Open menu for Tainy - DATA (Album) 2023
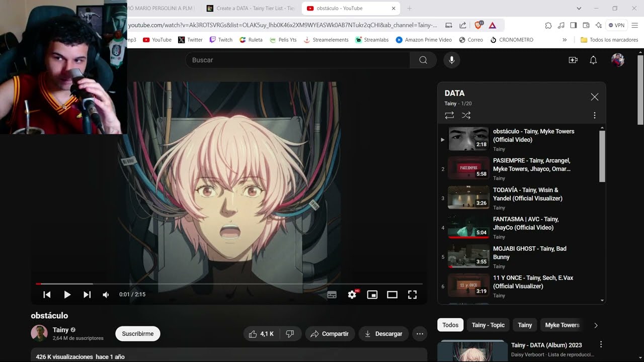The width and height of the screenshot is (644, 362). tap(601, 345)
